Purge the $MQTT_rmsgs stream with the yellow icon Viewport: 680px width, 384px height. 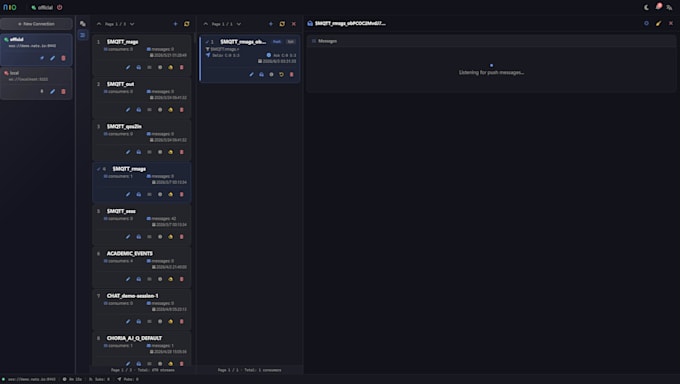[170, 194]
